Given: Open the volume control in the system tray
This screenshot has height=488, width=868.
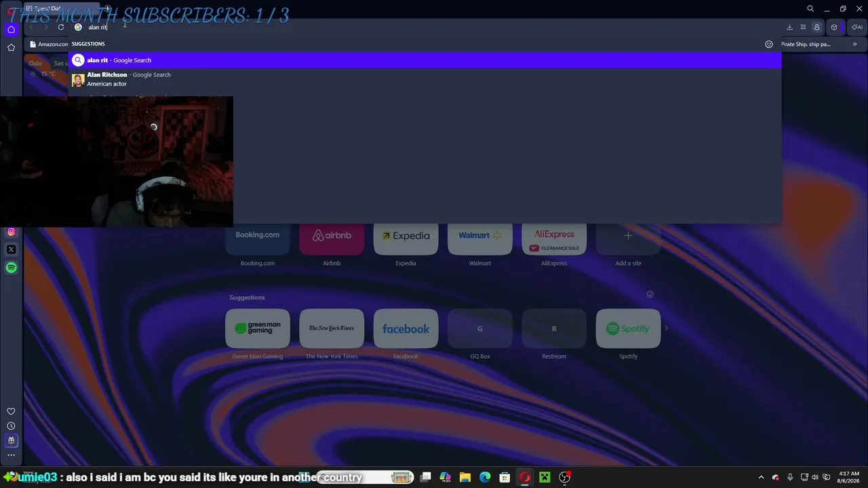Looking at the screenshot, I should [x=815, y=477].
